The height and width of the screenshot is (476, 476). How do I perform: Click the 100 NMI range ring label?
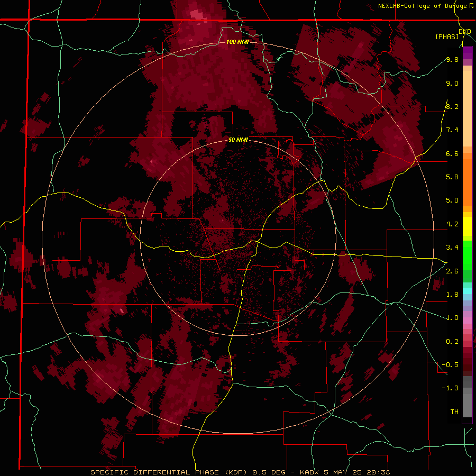tap(237, 42)
